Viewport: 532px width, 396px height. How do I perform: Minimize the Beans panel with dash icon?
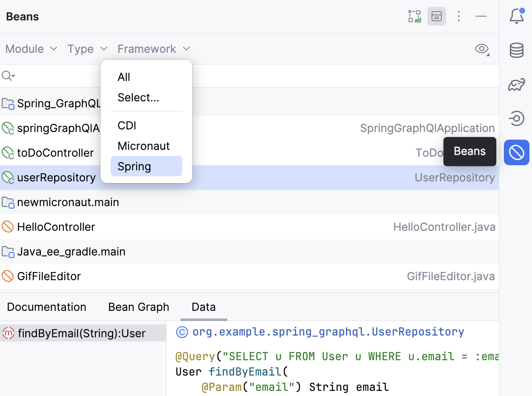pyautogui.click(x=481, y=17)
